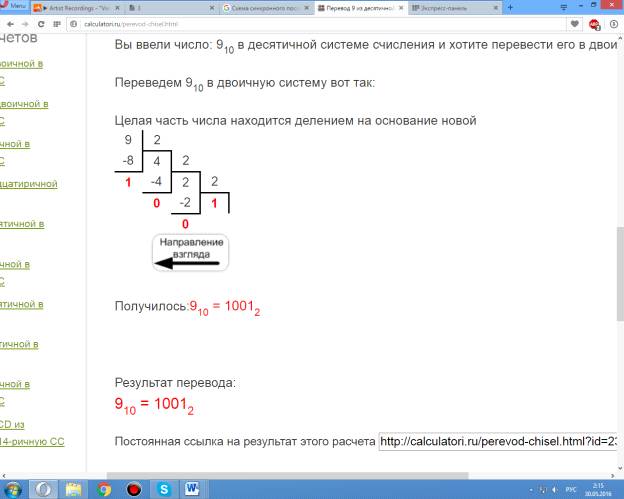The image size is (624, 499).
Task: Select the red result text after 'Получилось:'
Action: coord(224,307)
